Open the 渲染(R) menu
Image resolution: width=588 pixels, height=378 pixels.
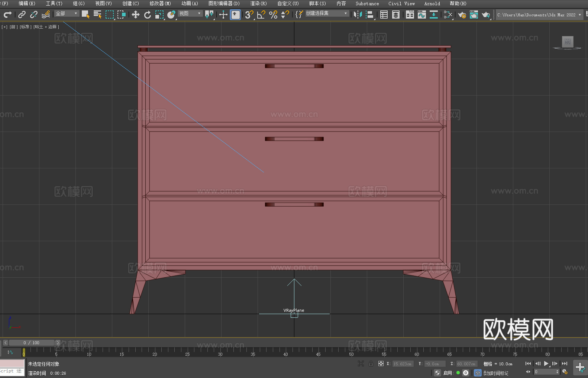coord(259,3)
